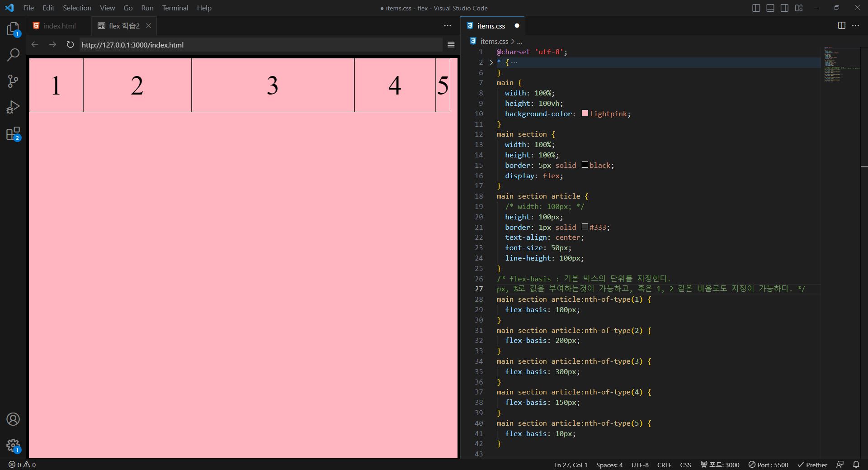The width and height of the screenshot is (868, 470).
Task: Open the Accounts menu in activity bar
Action: [x=13, y=419]
